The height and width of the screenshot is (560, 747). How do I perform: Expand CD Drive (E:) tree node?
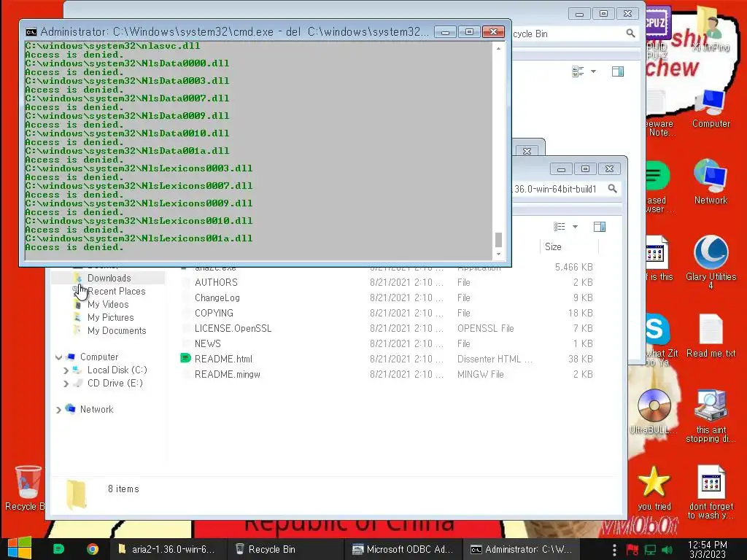coord(66,384)
